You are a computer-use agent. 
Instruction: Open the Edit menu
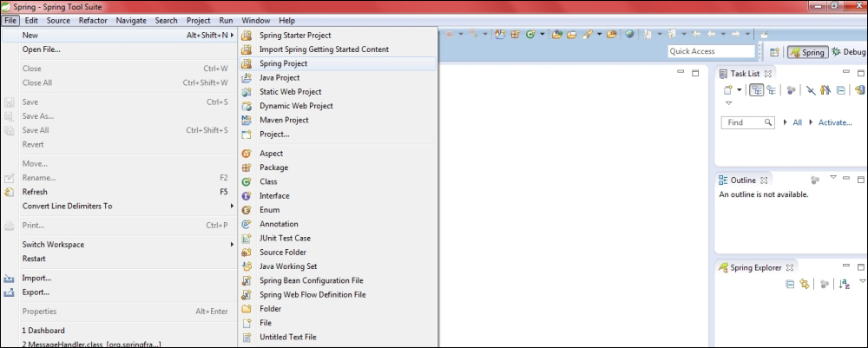(x=31, y=21)
